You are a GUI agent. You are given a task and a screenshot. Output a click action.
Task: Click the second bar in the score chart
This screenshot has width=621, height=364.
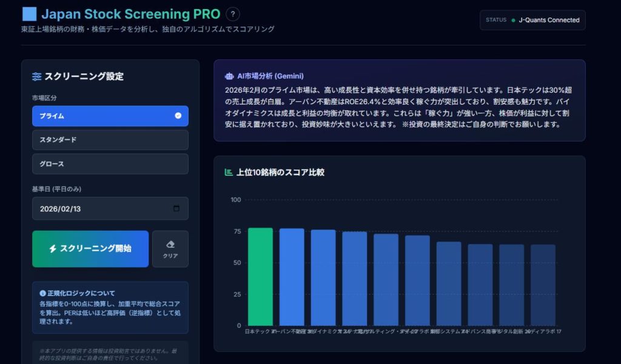pos(292,277)
